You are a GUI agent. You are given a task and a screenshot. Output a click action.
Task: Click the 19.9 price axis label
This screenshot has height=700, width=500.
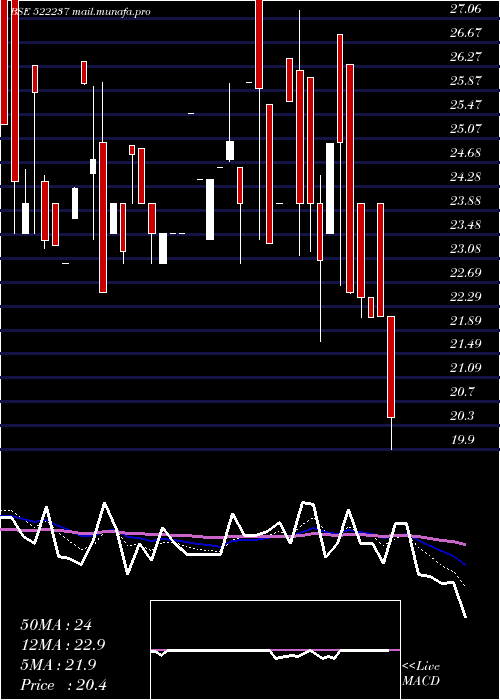click(462, 441)
